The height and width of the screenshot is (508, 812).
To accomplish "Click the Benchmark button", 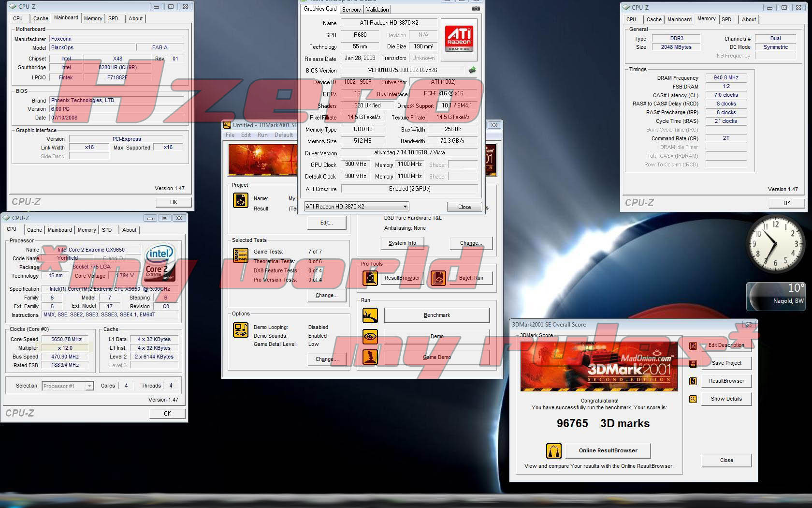I will (437, 315).
